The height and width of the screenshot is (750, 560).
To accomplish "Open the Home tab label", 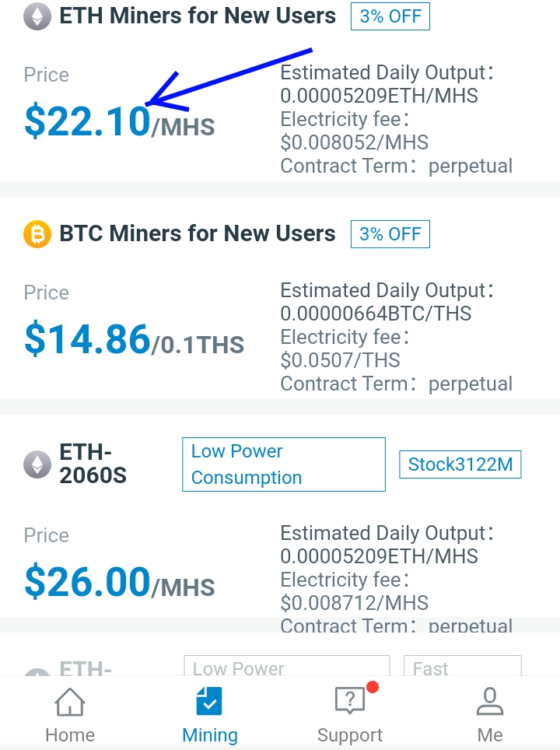I will [70, 735].
